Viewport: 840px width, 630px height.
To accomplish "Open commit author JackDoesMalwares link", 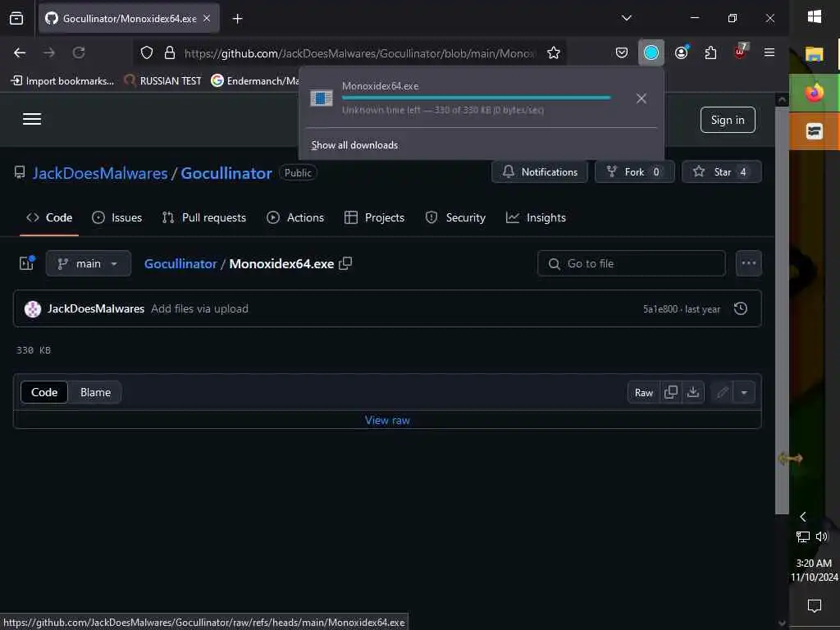I will click(x=96, y=309).
